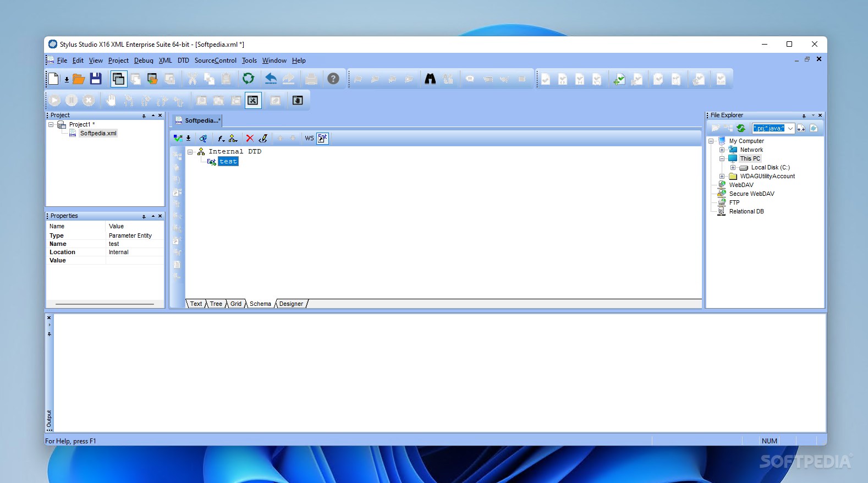Select the 'test' entity node

point(228,162)
